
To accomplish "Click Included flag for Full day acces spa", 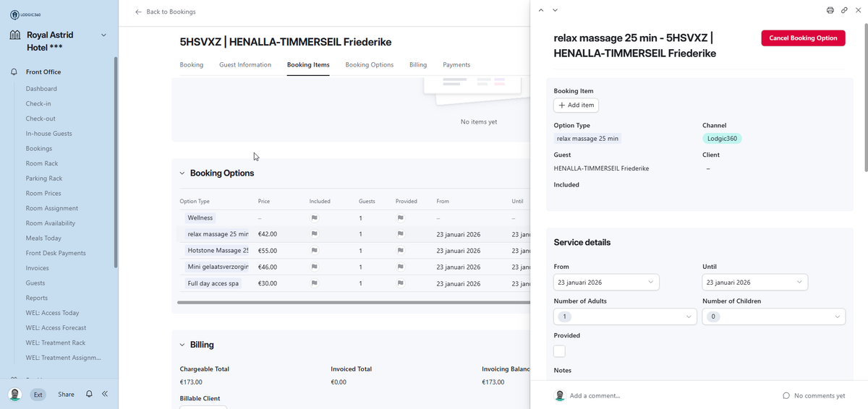I will pyautogui.click(x=314, y=283).
